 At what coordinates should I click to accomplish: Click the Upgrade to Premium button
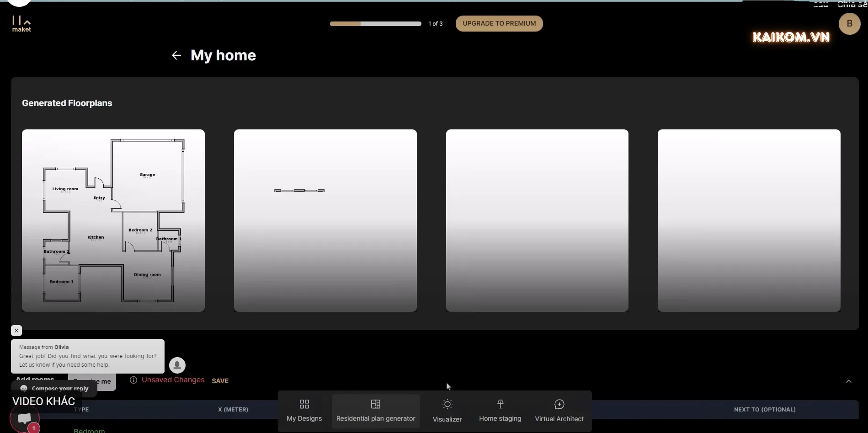(x=499, y=24)
